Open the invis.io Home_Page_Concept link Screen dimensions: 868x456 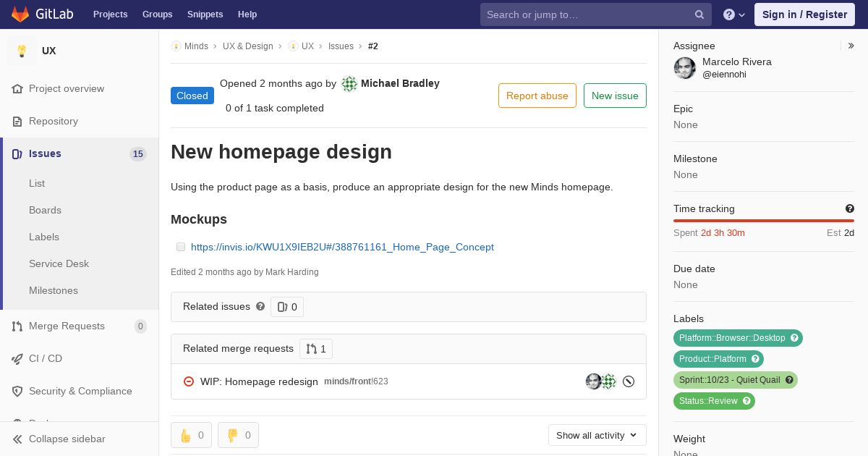[342, 247]
